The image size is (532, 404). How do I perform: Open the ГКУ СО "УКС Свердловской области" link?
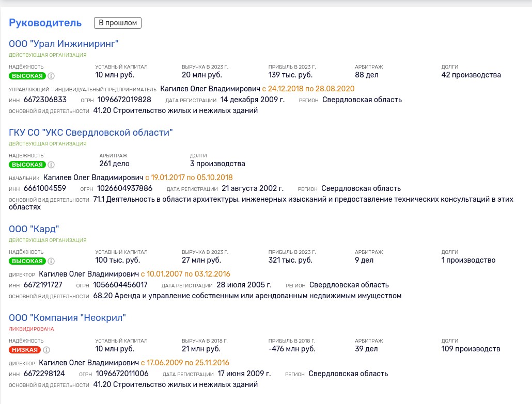click(x=90, y=133)
